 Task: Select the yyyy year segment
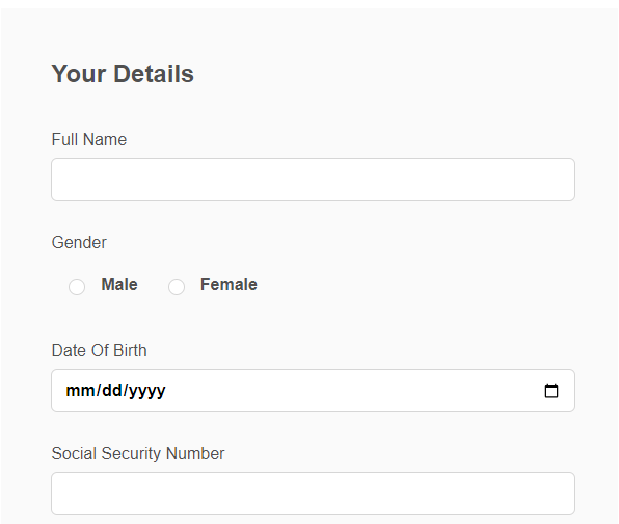point(147,391)
